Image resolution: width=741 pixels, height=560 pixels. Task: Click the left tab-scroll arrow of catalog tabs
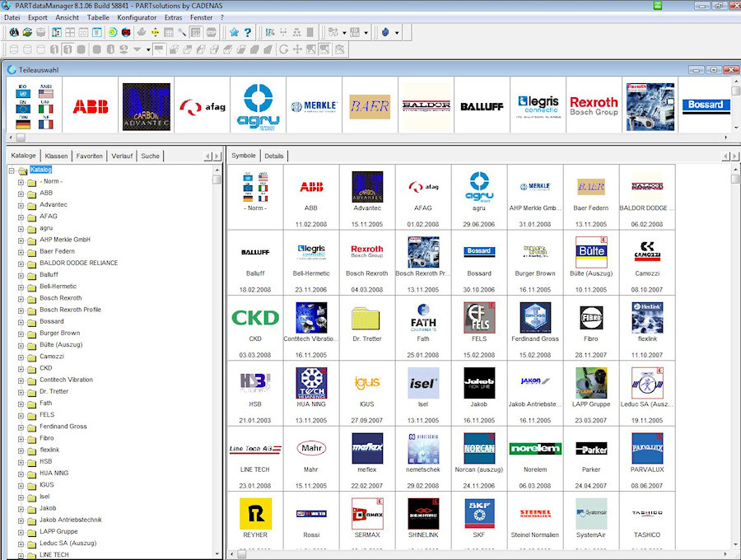click(208, 156)
